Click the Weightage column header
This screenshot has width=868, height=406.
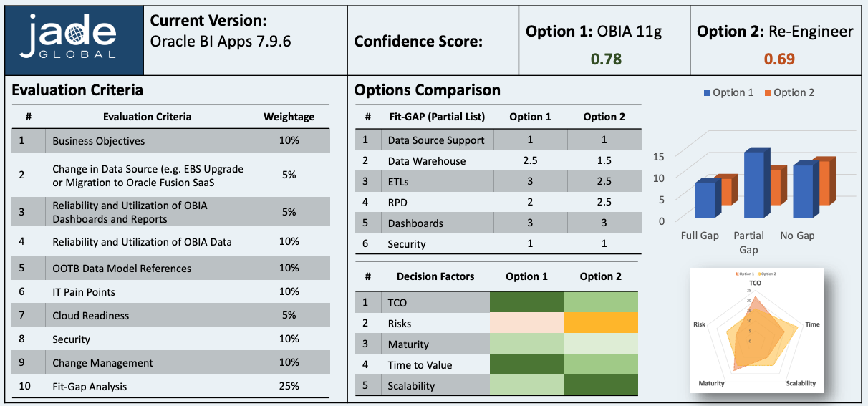point(289,117)
